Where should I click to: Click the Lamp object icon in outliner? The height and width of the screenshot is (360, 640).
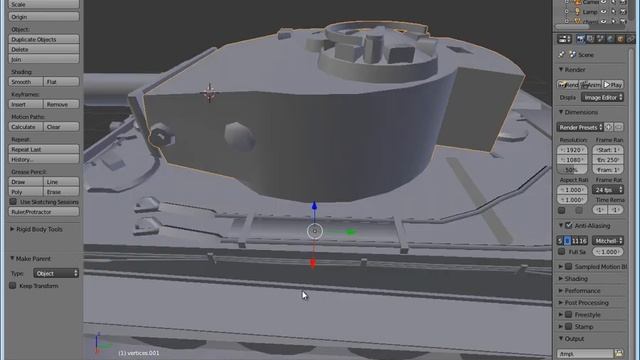coord(578,12)
